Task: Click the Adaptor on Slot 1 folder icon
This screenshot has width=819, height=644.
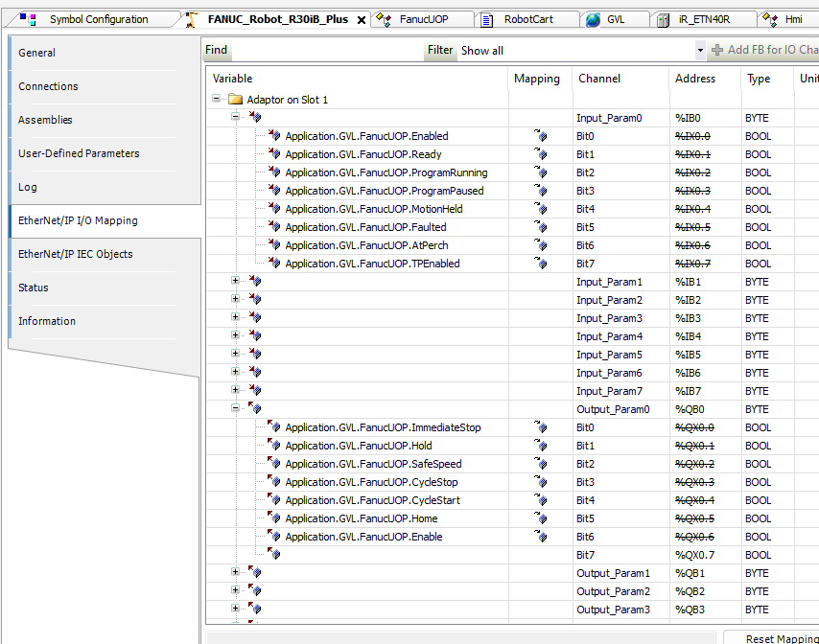Action: (x=235, y=100)
